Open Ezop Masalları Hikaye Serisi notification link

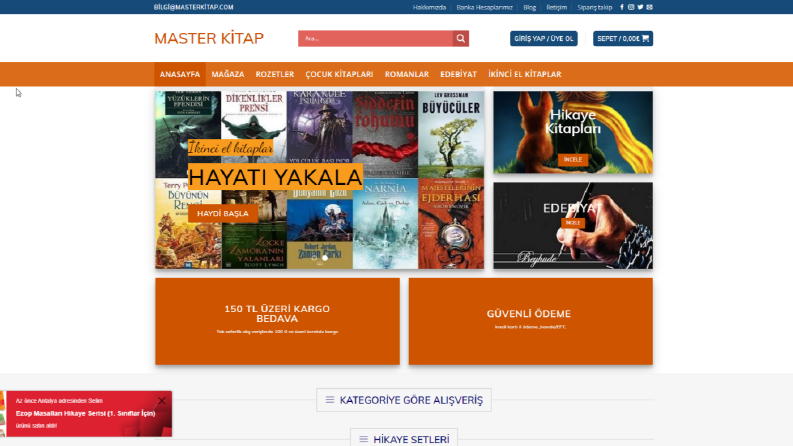pos(85,413)
